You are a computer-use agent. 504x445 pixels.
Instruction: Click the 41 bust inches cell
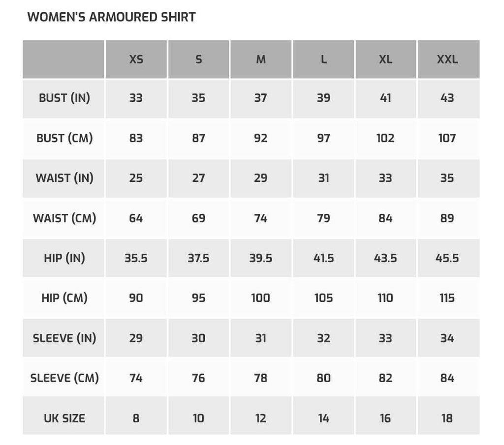coord(385,98)
